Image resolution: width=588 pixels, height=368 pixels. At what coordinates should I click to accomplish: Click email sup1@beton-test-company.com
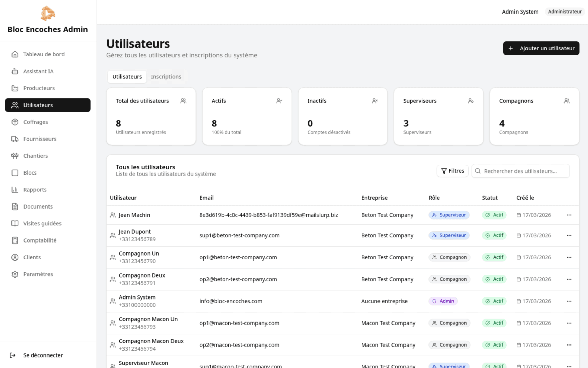point(239,235)
